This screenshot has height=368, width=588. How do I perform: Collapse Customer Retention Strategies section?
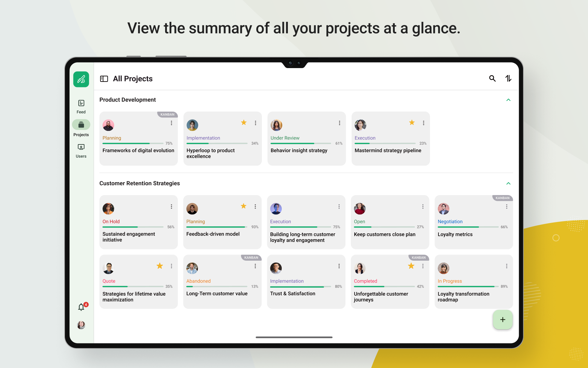508,183
